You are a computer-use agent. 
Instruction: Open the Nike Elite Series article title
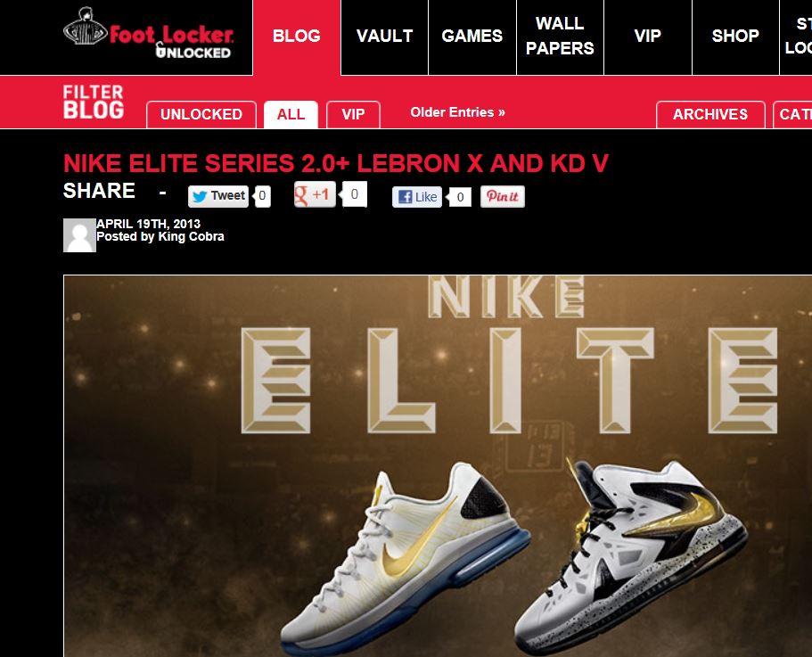point(335,163)
